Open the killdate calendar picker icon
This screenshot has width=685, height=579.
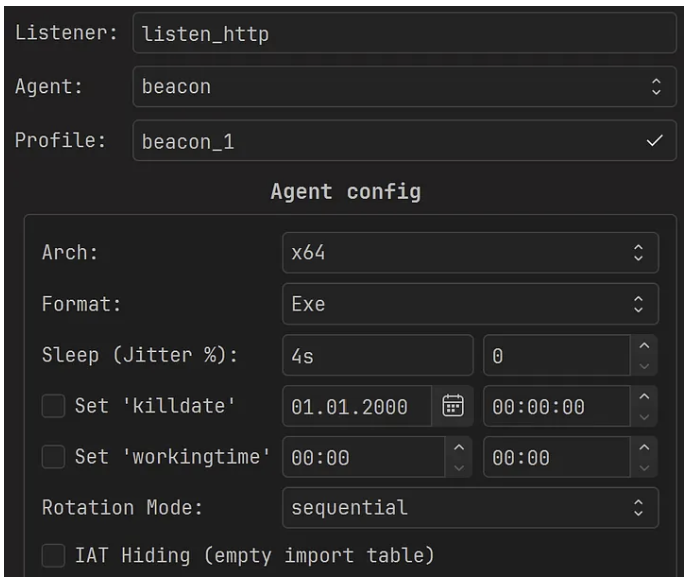tap(453, 406)
